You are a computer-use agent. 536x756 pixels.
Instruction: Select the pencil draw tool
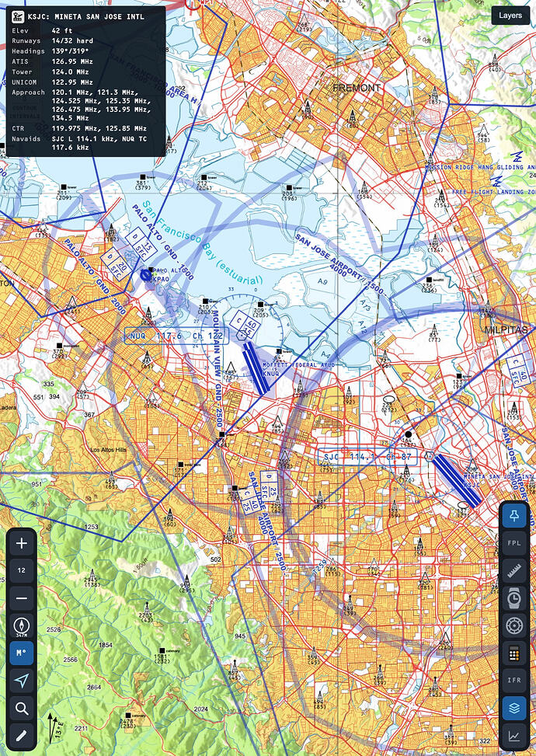tap(21, 736)
